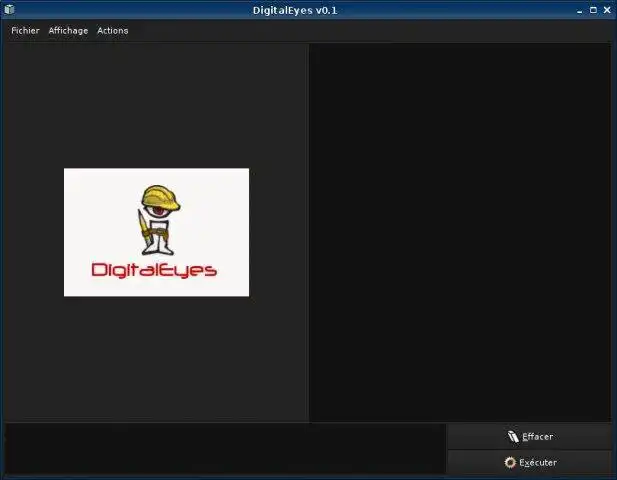Click the Exécuter button
Screen dimensions: 617x480
click(x=529, y=462)
